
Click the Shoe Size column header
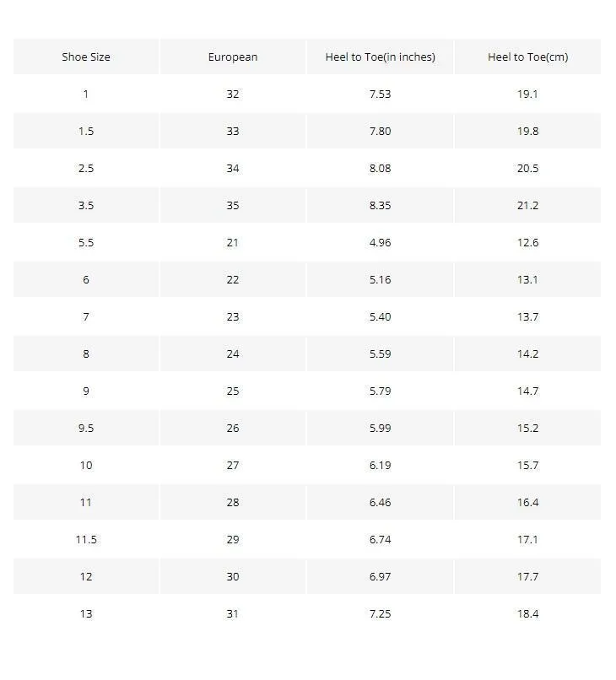tap(86, 57)
